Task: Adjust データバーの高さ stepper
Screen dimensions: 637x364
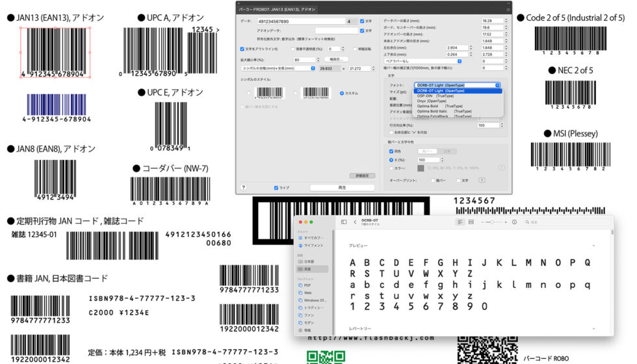Action: coord(506,21)
